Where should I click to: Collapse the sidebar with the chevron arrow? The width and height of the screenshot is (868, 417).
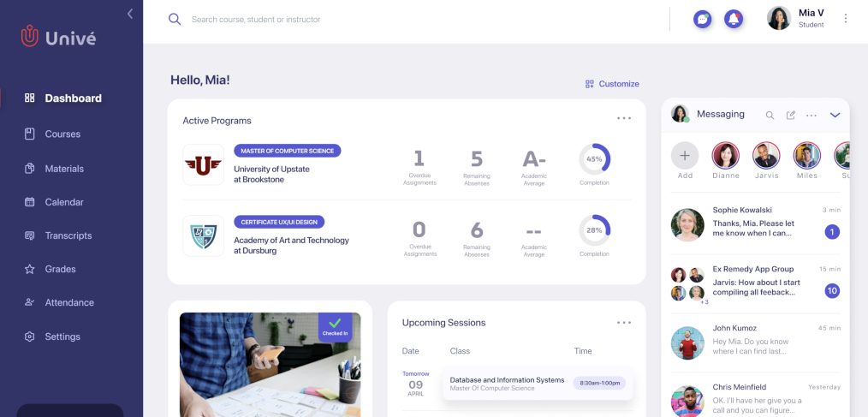[x=130, y=14]
